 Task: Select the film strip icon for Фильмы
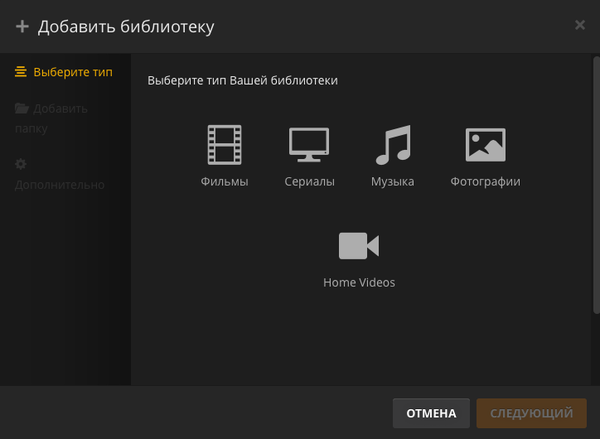tap(224, 145)
